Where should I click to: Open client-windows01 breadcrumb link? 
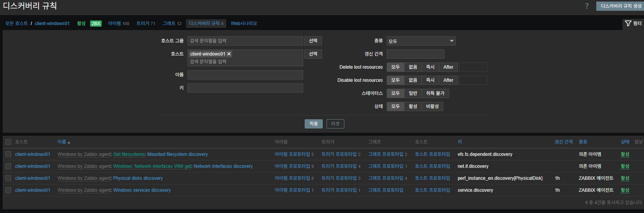pos(52,24)
